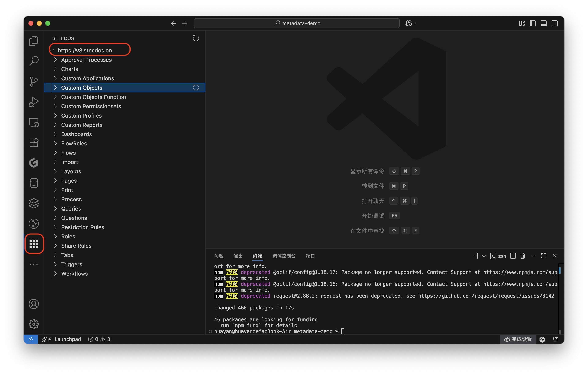This screenshot has width=588, height=375.
Task: Toggle the primary side bar
Action: pyautogui.click(x=533, y=23)
